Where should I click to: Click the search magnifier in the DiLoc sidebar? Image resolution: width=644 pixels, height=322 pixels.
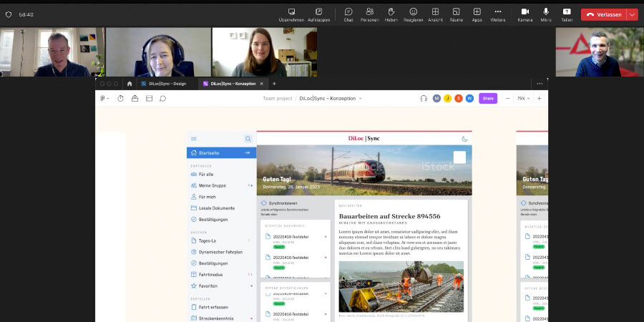click(x=248, y=139)
